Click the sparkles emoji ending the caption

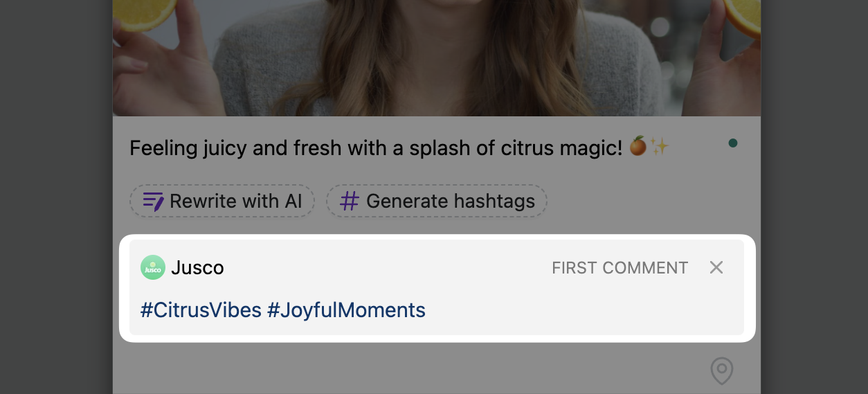(x=659, y=147)
